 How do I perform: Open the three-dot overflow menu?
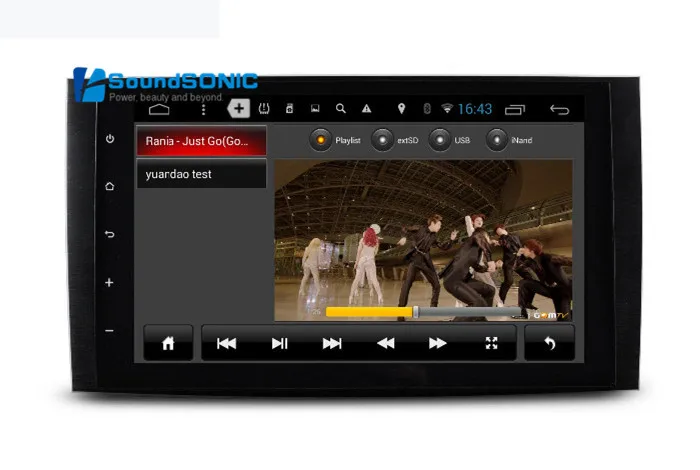[x=204, y=109]
